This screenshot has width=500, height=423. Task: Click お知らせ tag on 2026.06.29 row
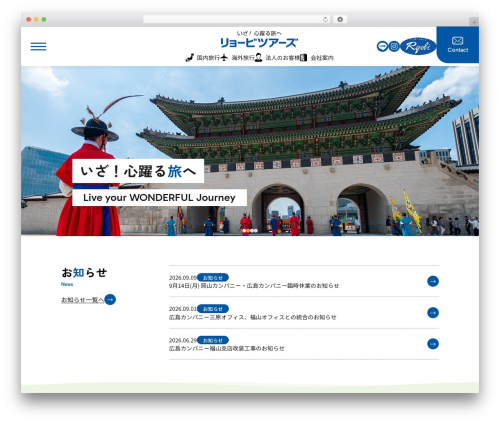point(213,340)
